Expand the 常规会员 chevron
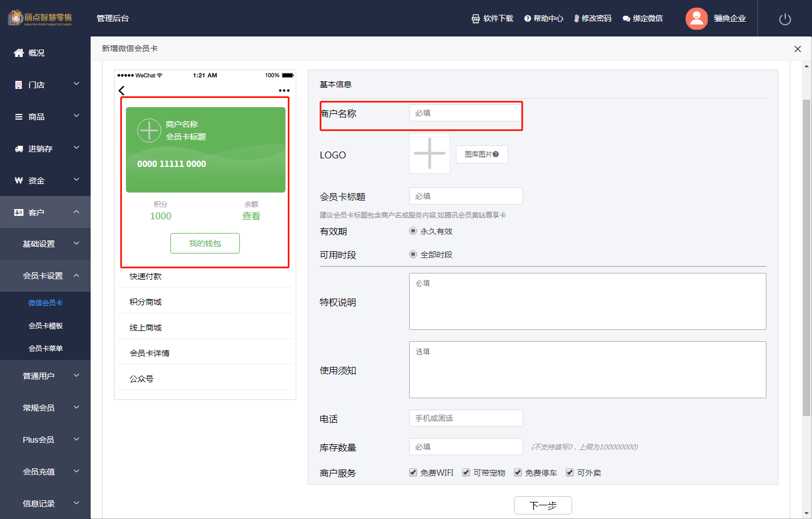The height and width of the screenshot is (519, 812). (x=76, y=408)
